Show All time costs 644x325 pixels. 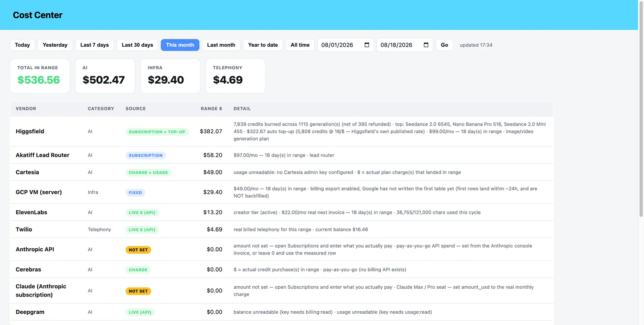click(x=300, y=45)
